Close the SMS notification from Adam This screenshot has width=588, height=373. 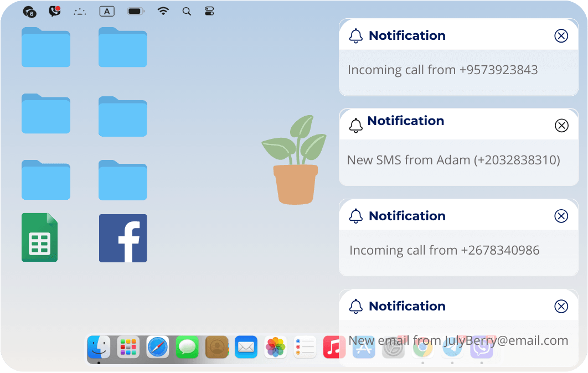tap(561, 126)
